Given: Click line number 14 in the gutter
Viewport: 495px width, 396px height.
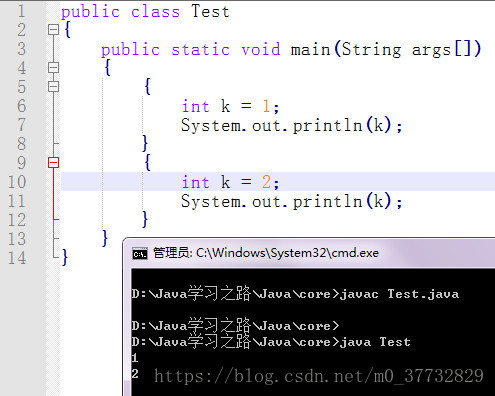Looking at the screenshot, I should click(17, 258).
